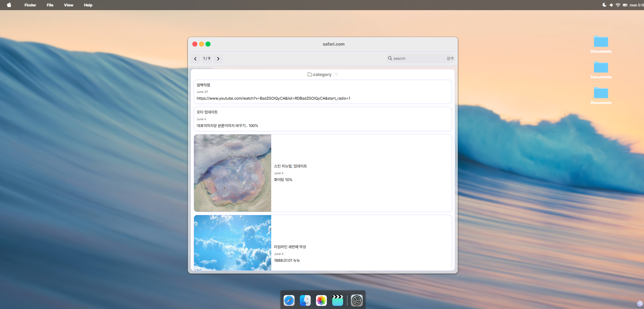Click the 화이팅 10% text
This screenshot has width=644, height=309.
[283, 180]
